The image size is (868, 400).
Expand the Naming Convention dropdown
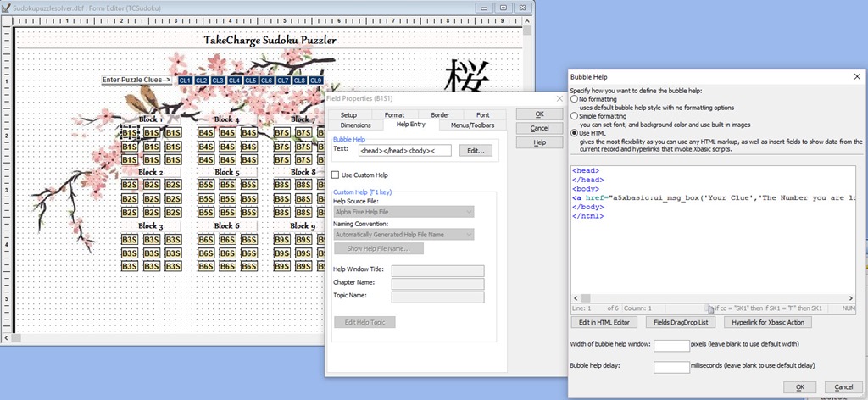click(x=403, y=234)
